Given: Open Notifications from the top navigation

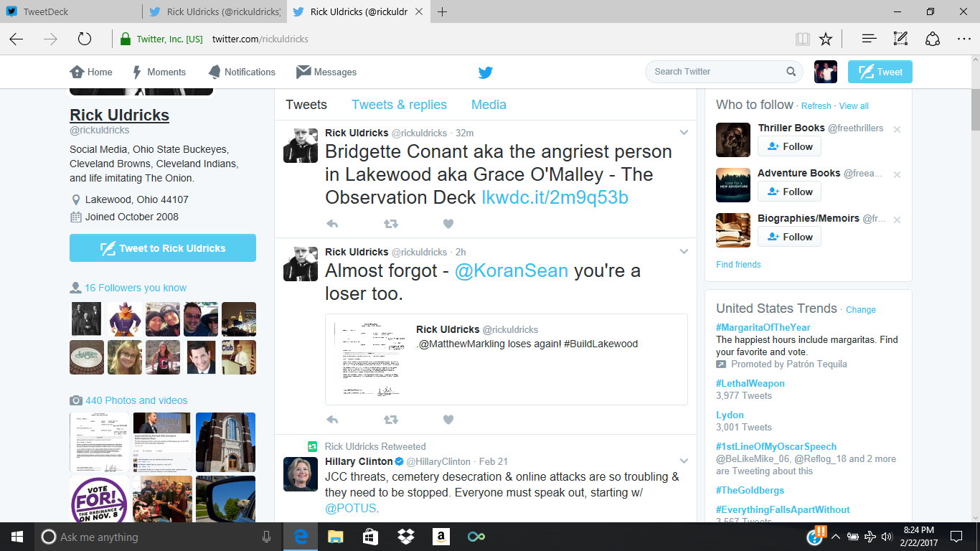Looking at the screenshot, I should click(242, 72).
